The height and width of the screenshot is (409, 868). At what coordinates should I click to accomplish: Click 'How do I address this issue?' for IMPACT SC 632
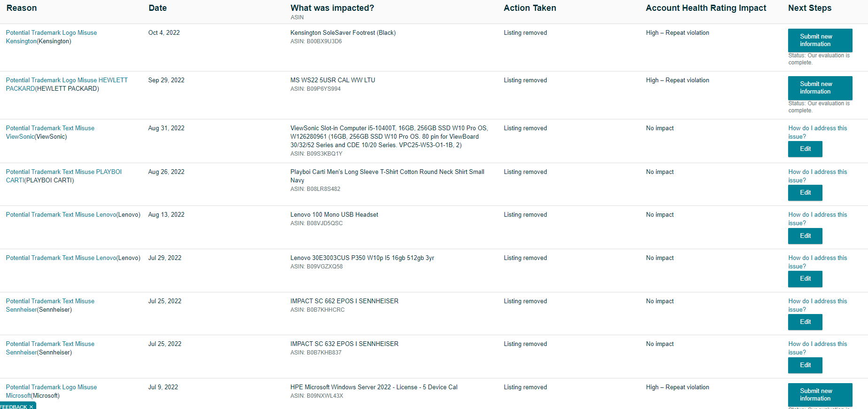(x=817, y=344)
